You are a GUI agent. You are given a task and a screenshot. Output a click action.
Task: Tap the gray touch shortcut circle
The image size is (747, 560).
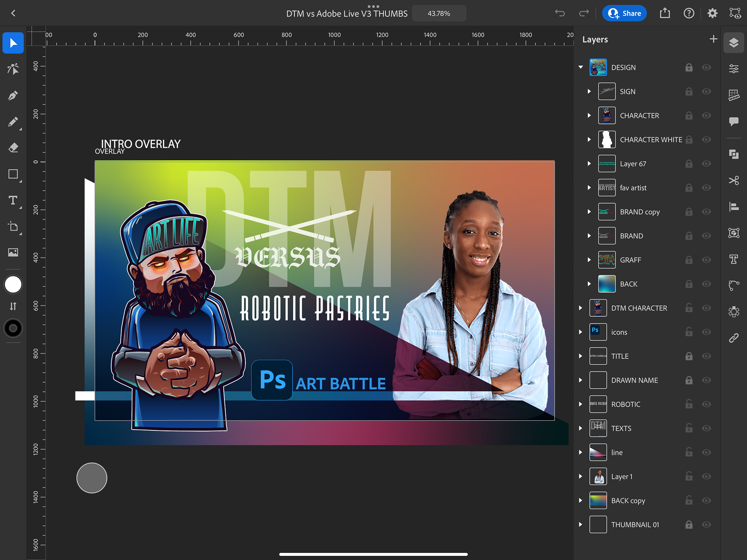pos(92,478)
